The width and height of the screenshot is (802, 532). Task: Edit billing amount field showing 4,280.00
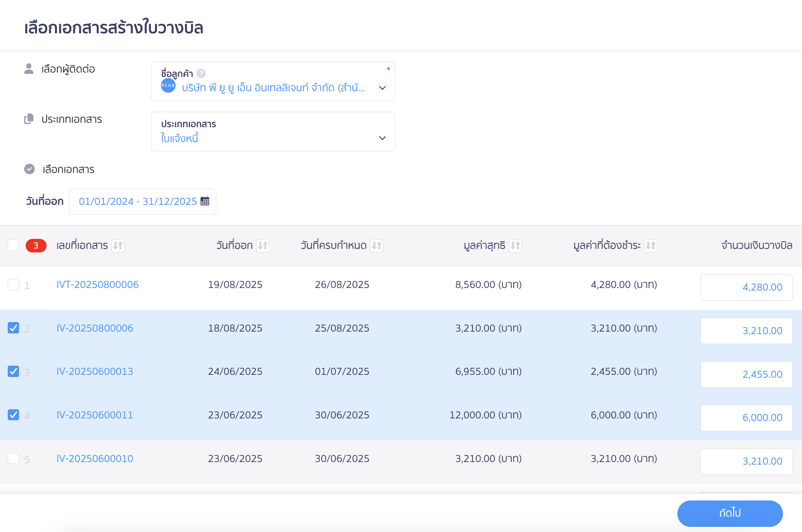746,288
